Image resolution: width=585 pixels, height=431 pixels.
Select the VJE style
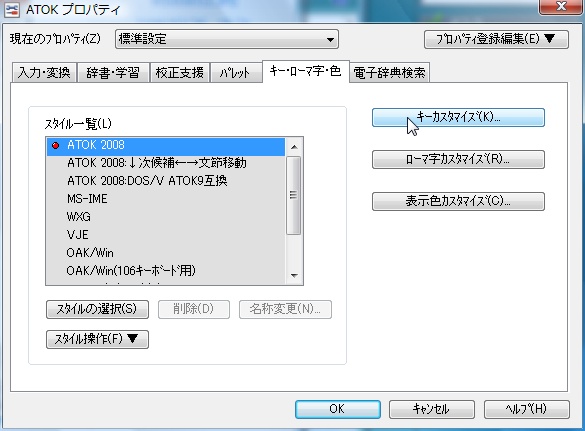166,235
